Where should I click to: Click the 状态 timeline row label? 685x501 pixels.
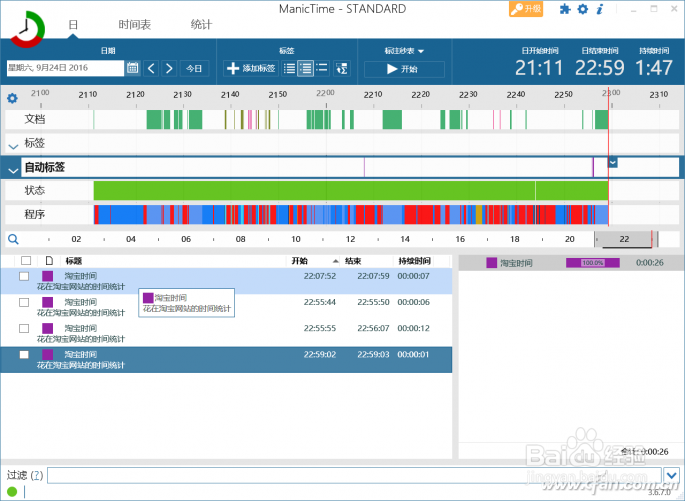pos(35,190)
